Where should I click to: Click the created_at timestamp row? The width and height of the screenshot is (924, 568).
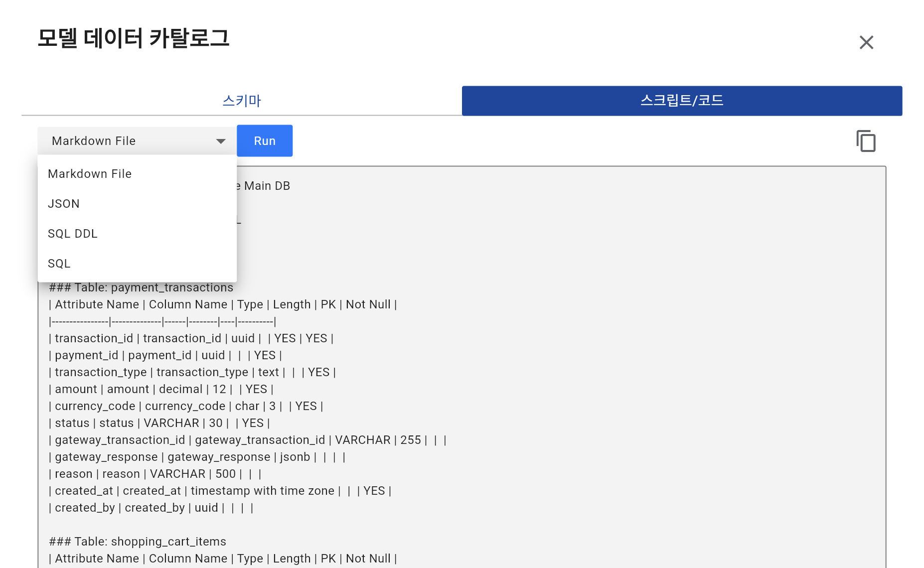tap(219, 491)
